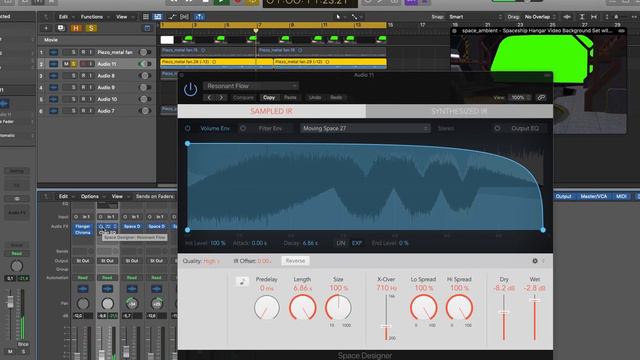Image resolution: width=640 pixels, height=360 pixels.
Task: Click Sends on Faders in mixer
Action: [x=155, y=196]
